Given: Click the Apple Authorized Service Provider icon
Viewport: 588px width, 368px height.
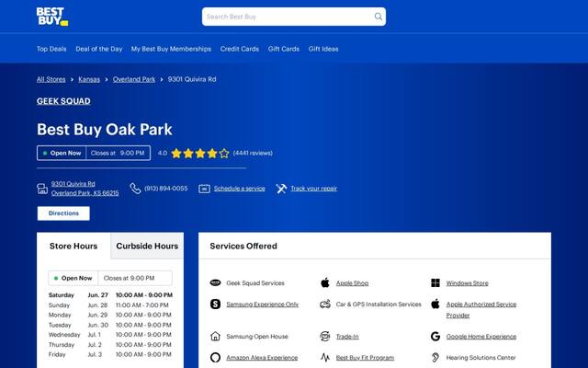Looking at the screenshot, I should (x=435, y=304).
